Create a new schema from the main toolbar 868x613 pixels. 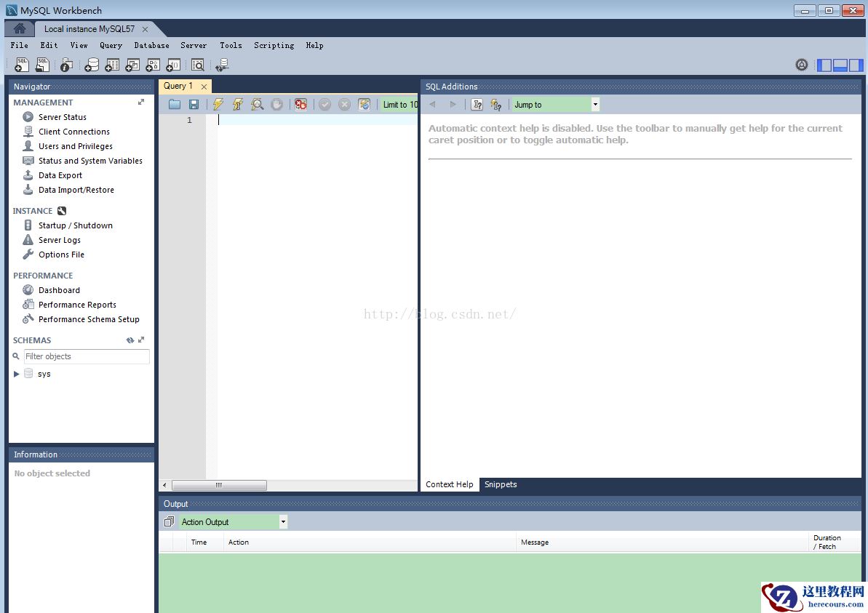[x=92, y=65]
